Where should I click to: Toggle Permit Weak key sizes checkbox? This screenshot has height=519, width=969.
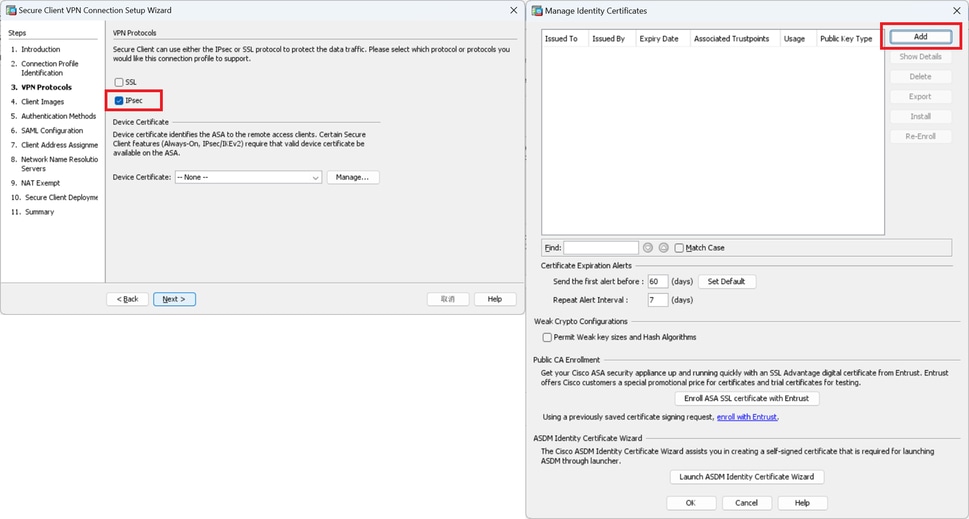[547, 337]
